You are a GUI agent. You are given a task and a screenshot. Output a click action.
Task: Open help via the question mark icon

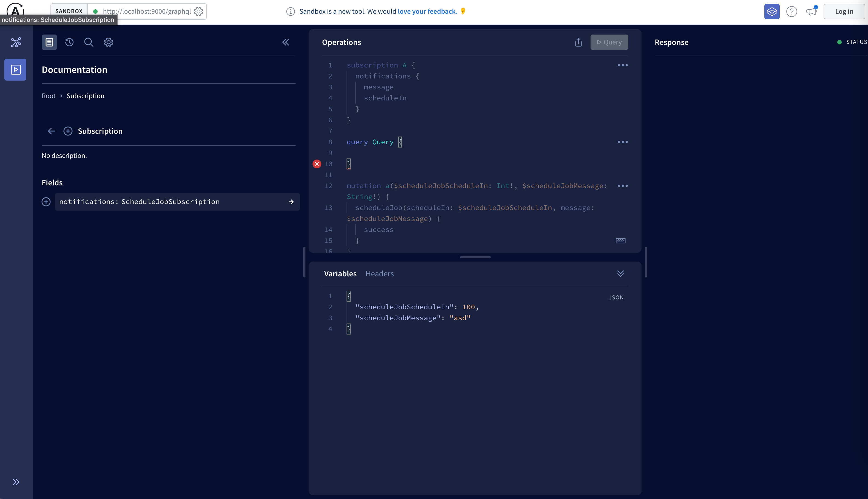click(x=792, y=11)
